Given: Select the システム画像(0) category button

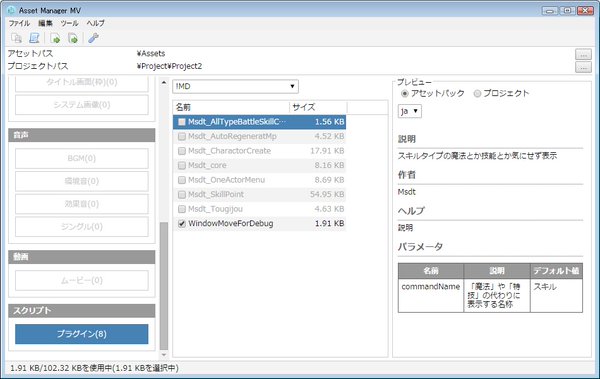Looking at the screenshot, I should point(82,105).
